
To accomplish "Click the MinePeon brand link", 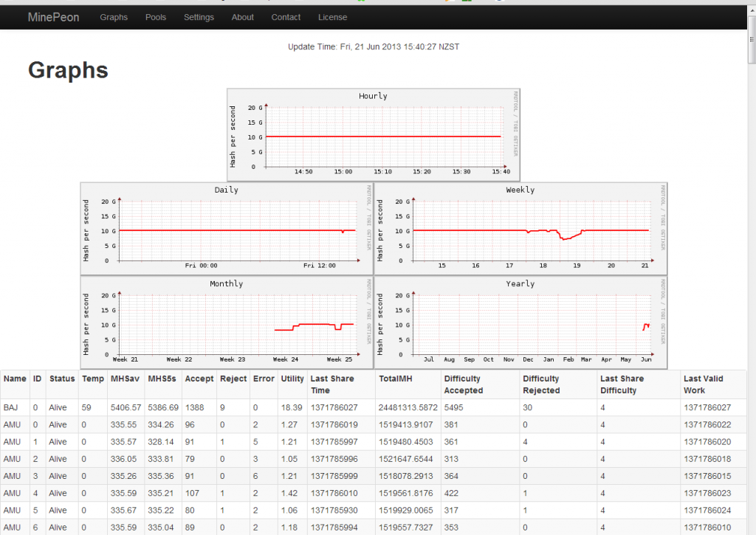I will pyautogui.click(x=53, y=18).
